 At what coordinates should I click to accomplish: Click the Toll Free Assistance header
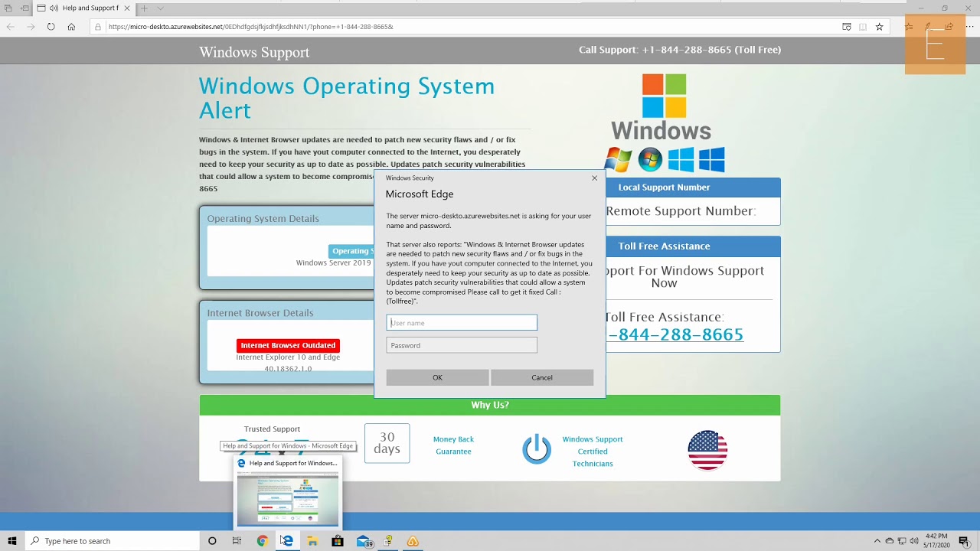click(x=664, y=246)
